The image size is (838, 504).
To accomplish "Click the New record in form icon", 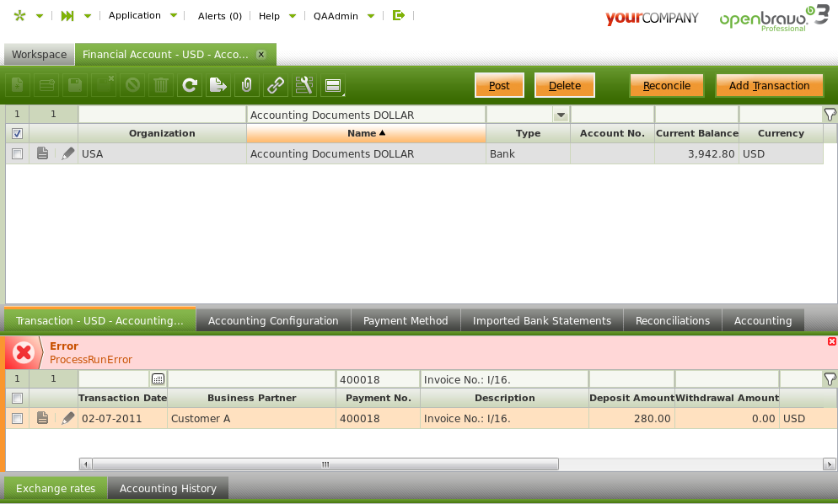I will [x=18, y=85].
